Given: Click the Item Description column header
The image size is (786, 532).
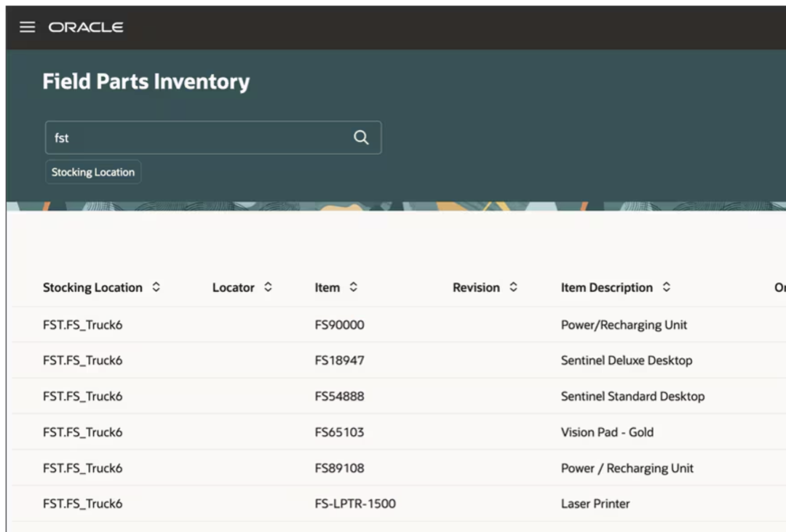Looking at the screenshot, I should [606, 287].
